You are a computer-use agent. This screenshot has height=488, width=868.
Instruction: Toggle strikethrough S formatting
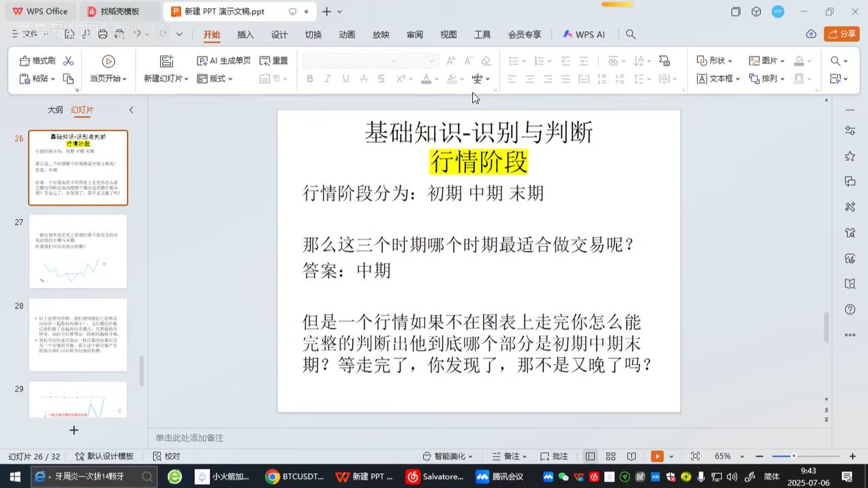[382, 79]
